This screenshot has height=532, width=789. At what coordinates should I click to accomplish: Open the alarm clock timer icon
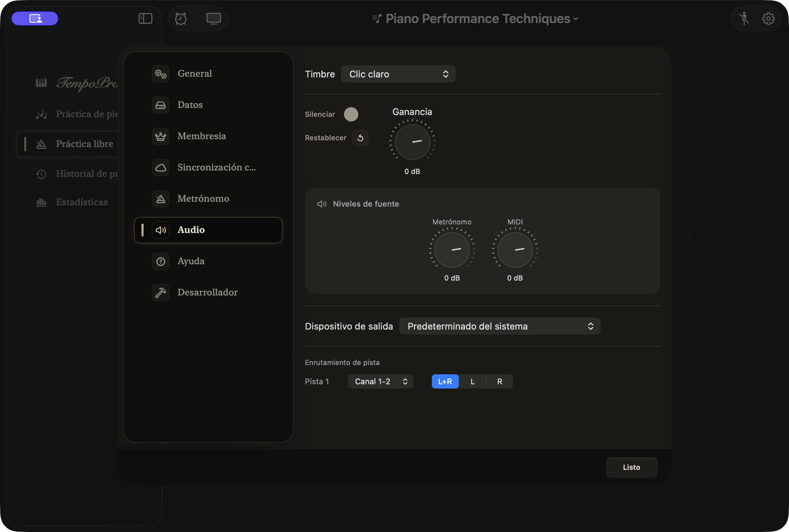[x=181, y=18]
